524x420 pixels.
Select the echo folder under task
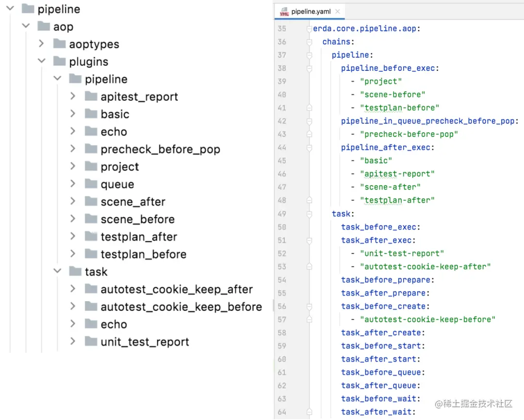pos(114,324)
